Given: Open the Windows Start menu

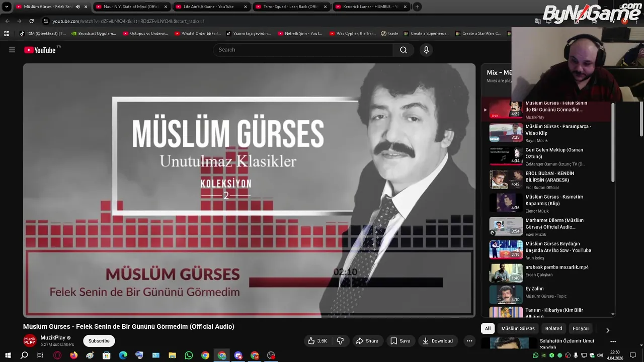Looking at the screenshot, I should [x=8, y=355].
